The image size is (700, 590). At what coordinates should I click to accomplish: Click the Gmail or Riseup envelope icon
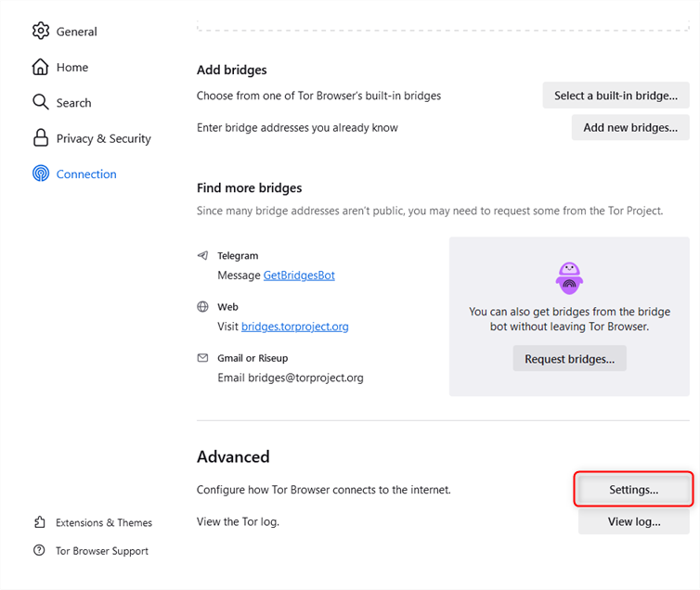[x=202, y=358]
